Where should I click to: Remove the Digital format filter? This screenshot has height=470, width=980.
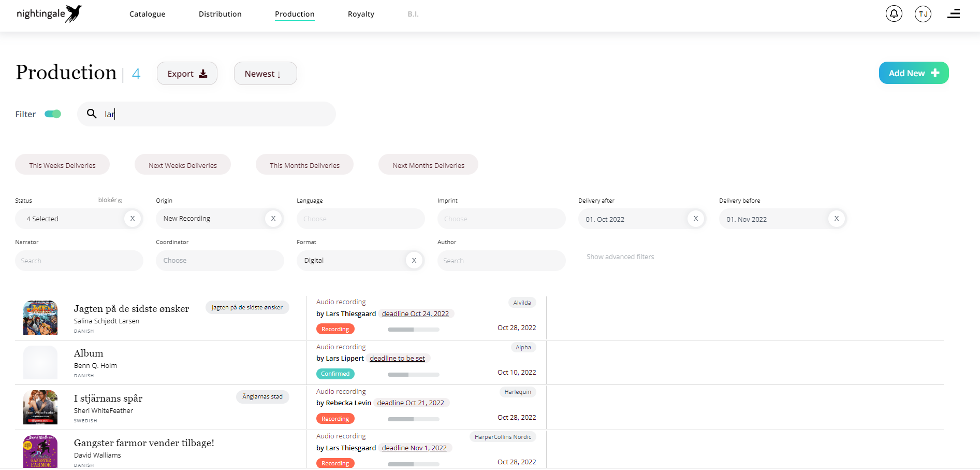point(414,260)
